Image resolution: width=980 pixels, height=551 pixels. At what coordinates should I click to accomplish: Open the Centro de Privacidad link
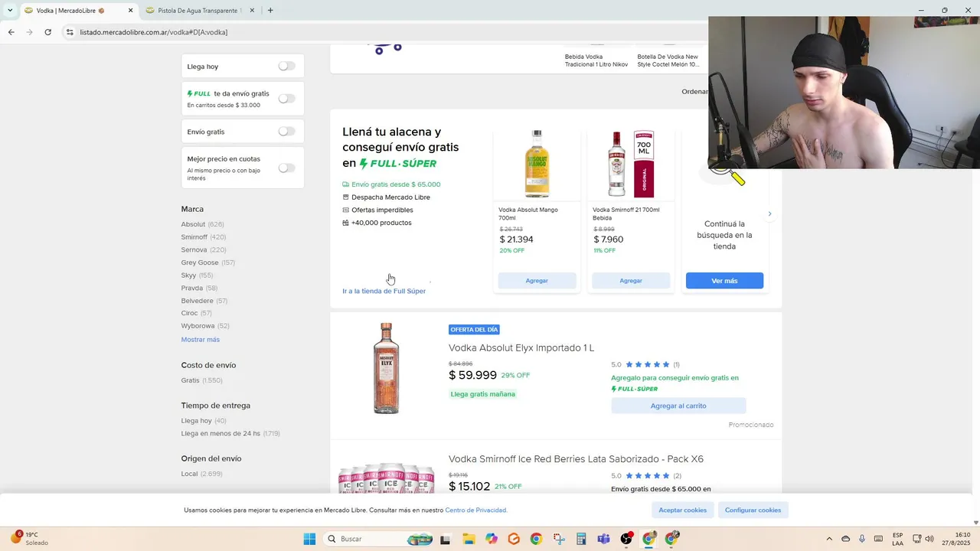pyautogui.click(x=475, y=510)
